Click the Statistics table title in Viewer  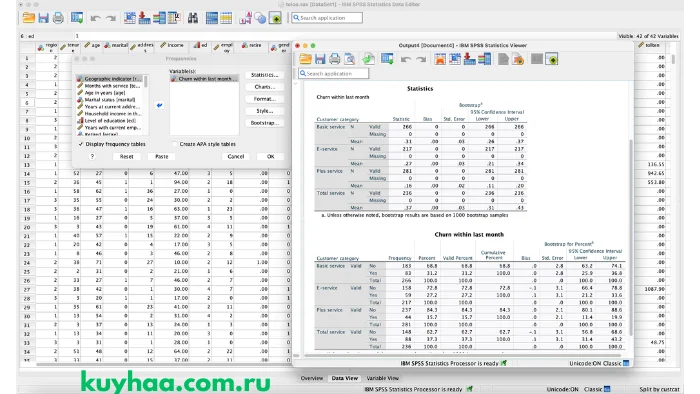pos(420,88)
